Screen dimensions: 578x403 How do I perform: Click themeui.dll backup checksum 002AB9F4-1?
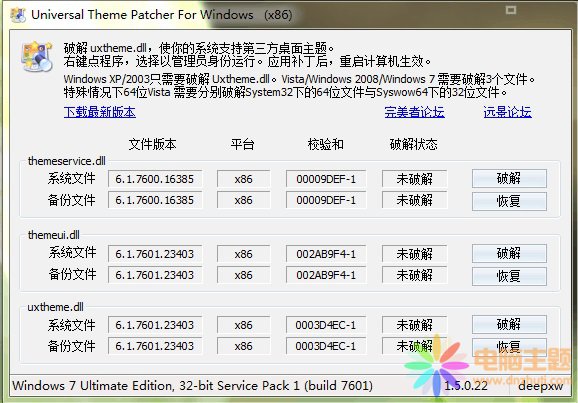pyautogui.click(x=326, y=275)
